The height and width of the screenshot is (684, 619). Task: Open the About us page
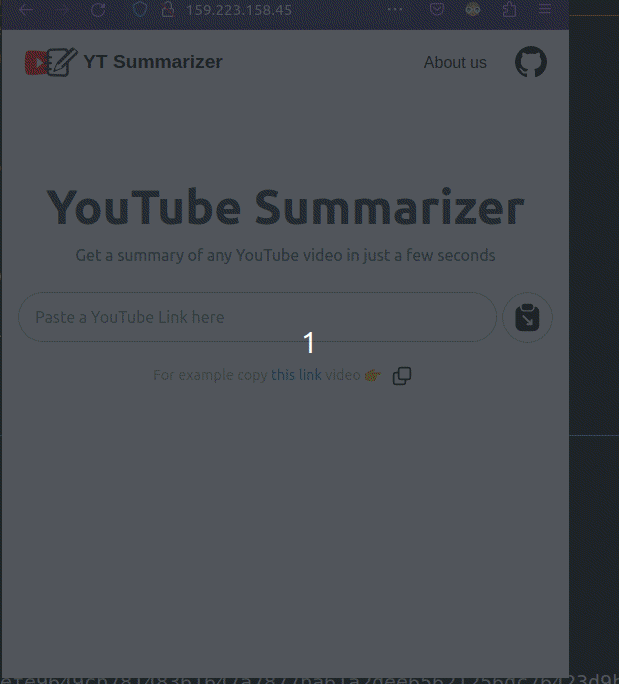tap(455, 62)
